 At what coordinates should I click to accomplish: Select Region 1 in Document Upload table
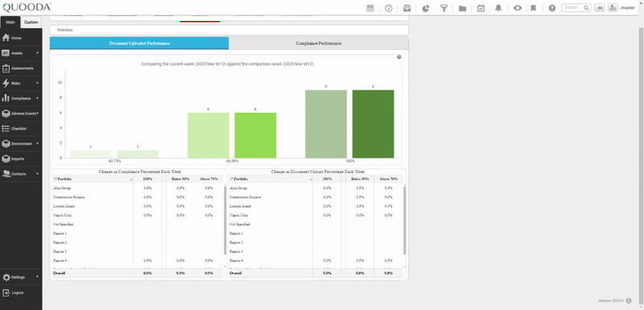pos(316,234)
